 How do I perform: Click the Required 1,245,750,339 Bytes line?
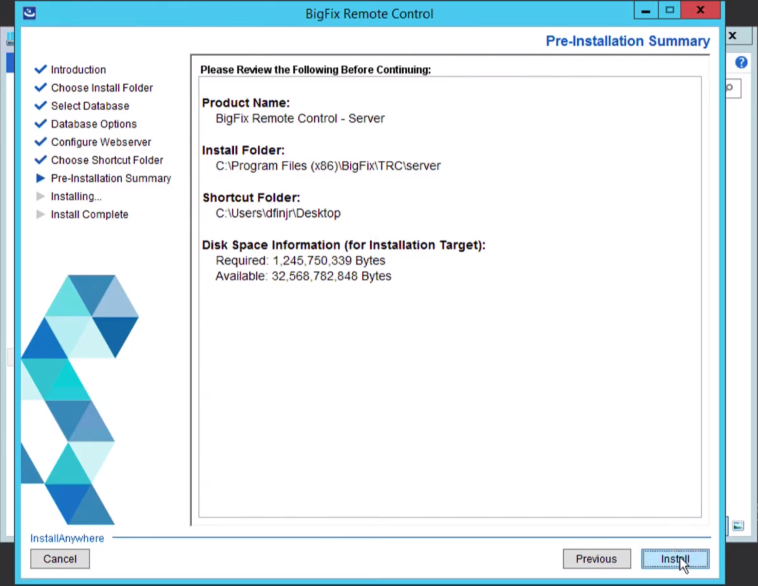pos(300,261)
